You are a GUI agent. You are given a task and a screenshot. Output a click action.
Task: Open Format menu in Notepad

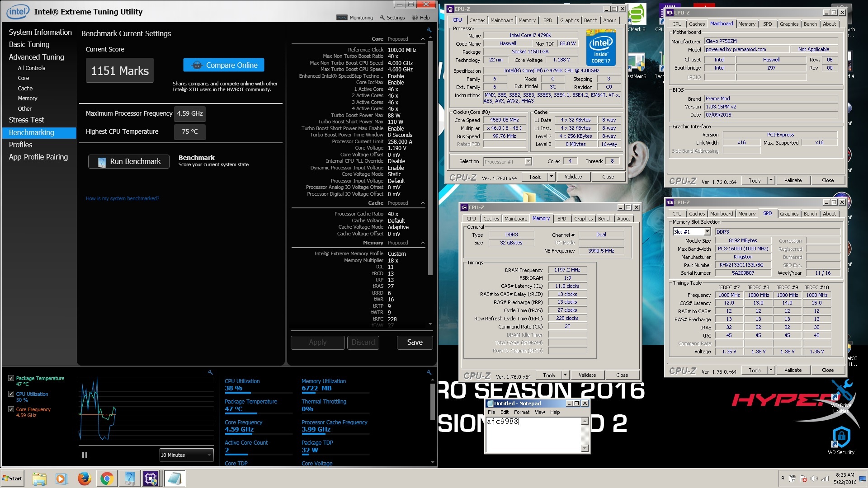pyautogui.click(x=521, y=412)
